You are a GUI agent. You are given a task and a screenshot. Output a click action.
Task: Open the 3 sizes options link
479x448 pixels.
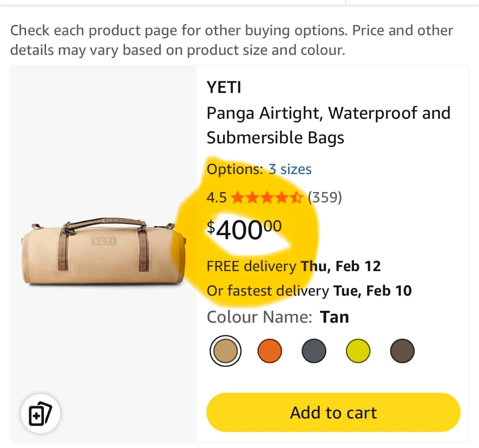click(x=290, y=169)
